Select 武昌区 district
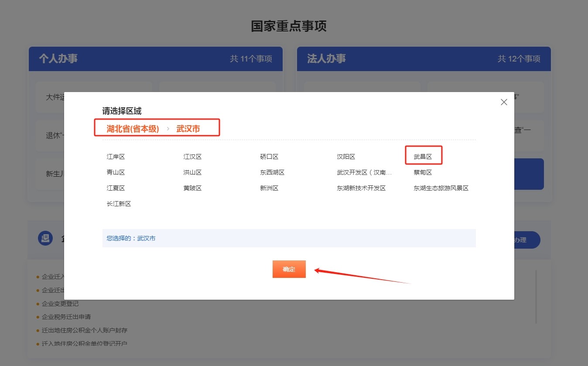Image resolution: width=588 pixels, height=366 pixels. click(423, 157)
